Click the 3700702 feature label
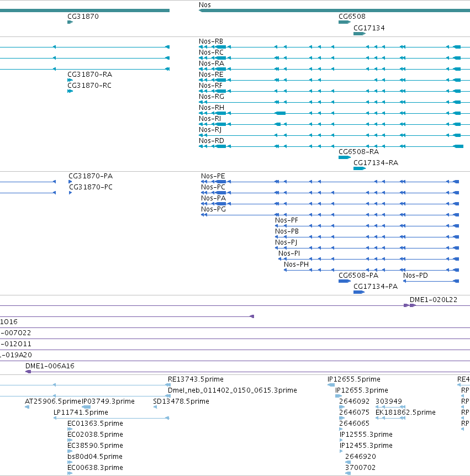Viewport: 470px width, 476px height. click(361, 468)
